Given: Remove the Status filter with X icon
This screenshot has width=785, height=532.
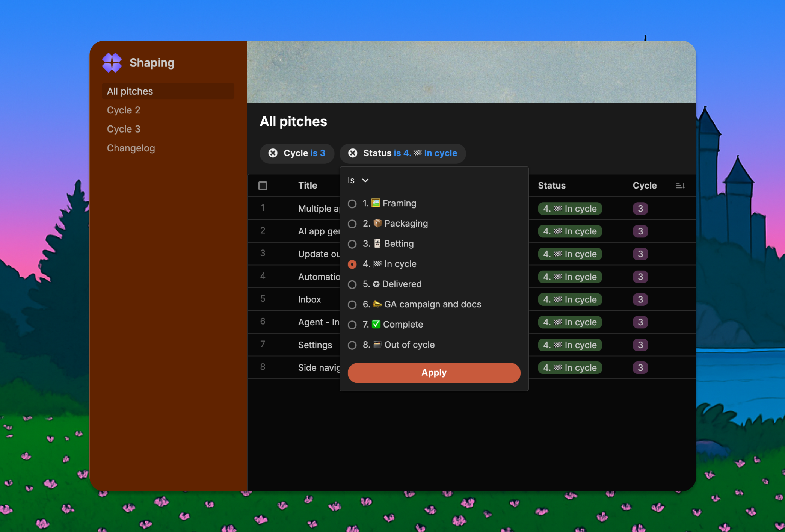Looking at the screenshot, I should tap(353, 153).
